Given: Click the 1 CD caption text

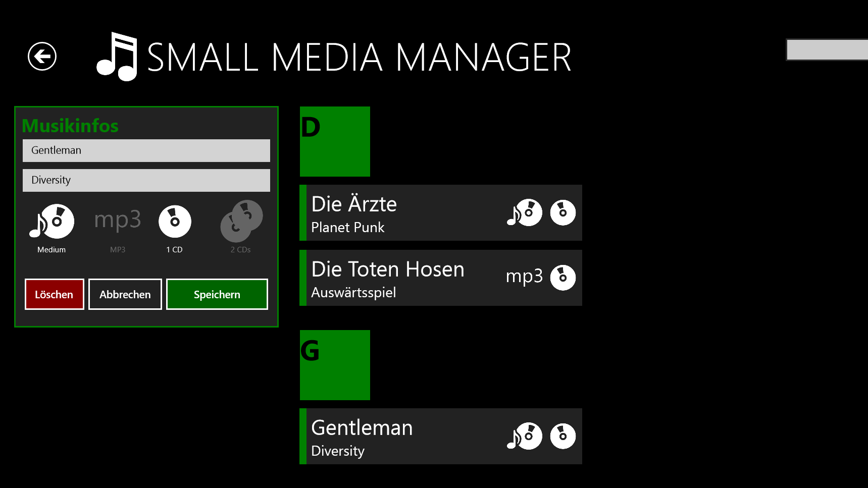Looking at the screenshot, I should [x=175, y=250].
